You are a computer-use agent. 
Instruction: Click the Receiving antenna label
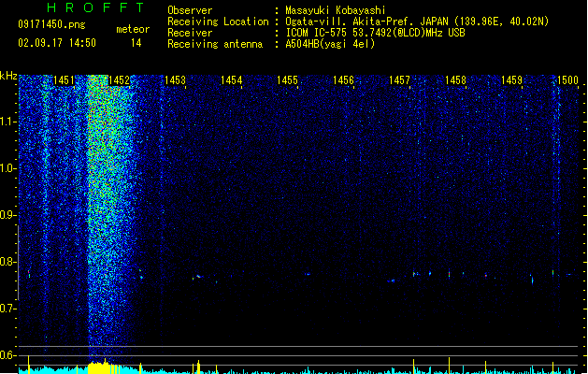215,44
